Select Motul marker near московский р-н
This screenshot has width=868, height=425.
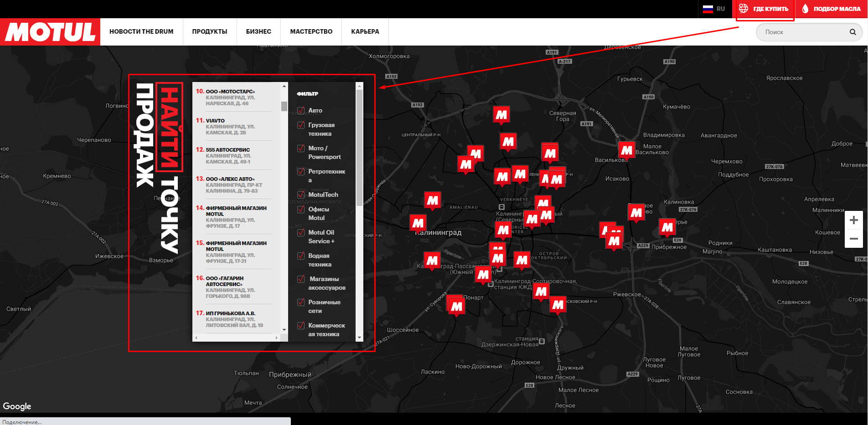558,305
